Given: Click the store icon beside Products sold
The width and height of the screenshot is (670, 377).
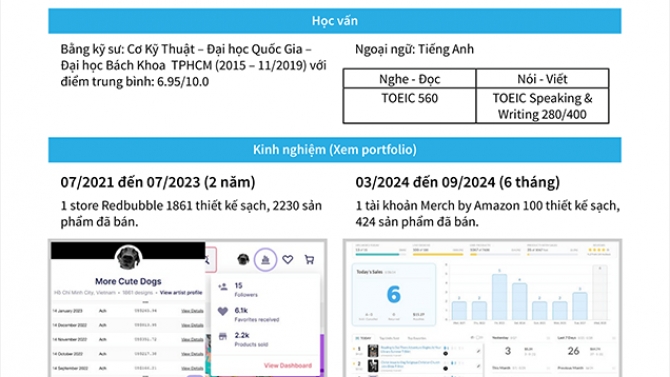Looking at the screenshot, I should [223, 336].
